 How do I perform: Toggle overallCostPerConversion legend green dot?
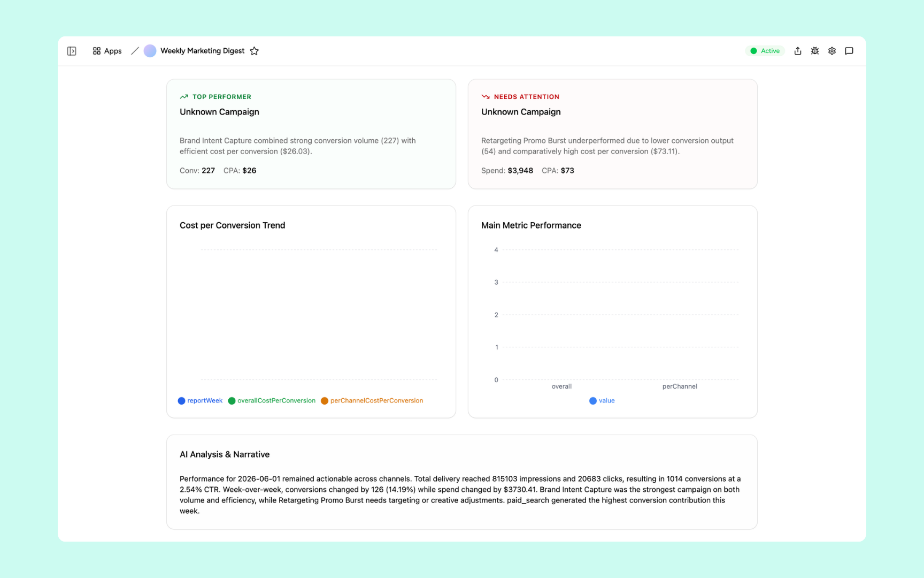(232, 401)
